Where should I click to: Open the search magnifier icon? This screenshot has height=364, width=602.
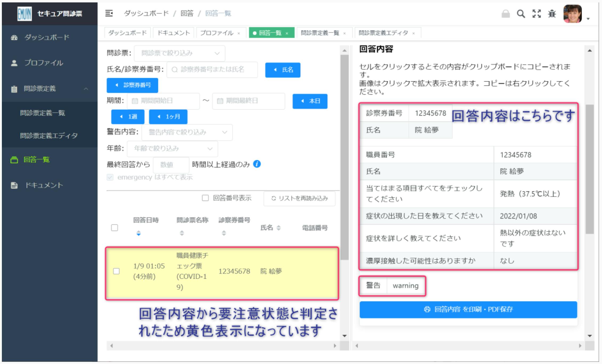(521, 14)
